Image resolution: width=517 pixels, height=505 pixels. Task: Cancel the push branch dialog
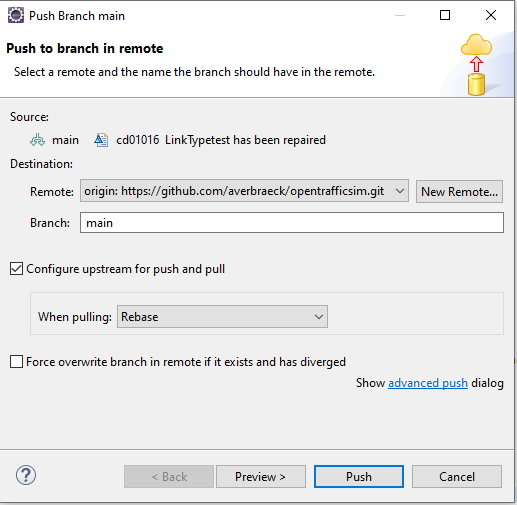[457, 477]
